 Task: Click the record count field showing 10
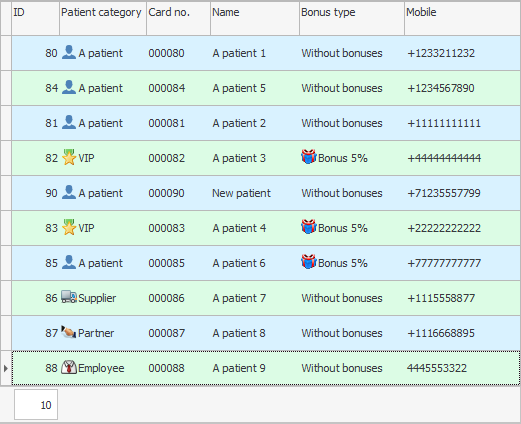coord(36,405)
